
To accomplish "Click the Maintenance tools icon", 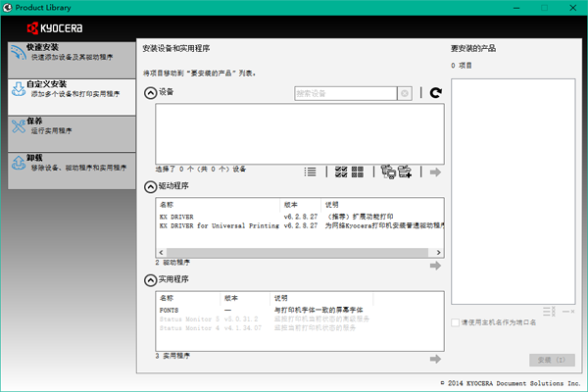I will point(19,126).
